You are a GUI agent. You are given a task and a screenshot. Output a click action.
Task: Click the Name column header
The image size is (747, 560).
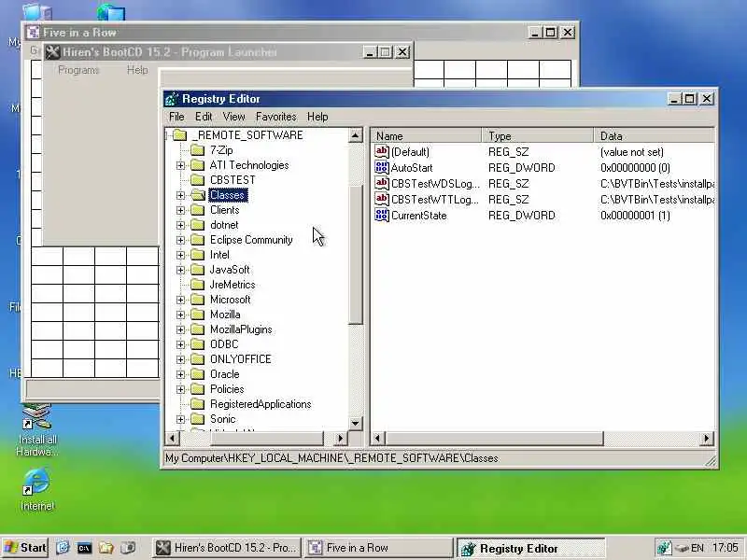pos(426,136)
